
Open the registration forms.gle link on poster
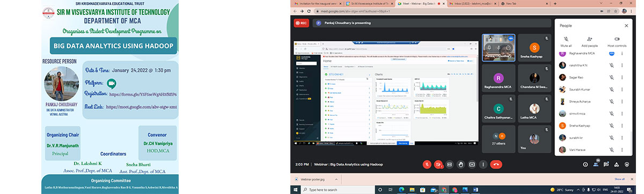coord(143,94)
